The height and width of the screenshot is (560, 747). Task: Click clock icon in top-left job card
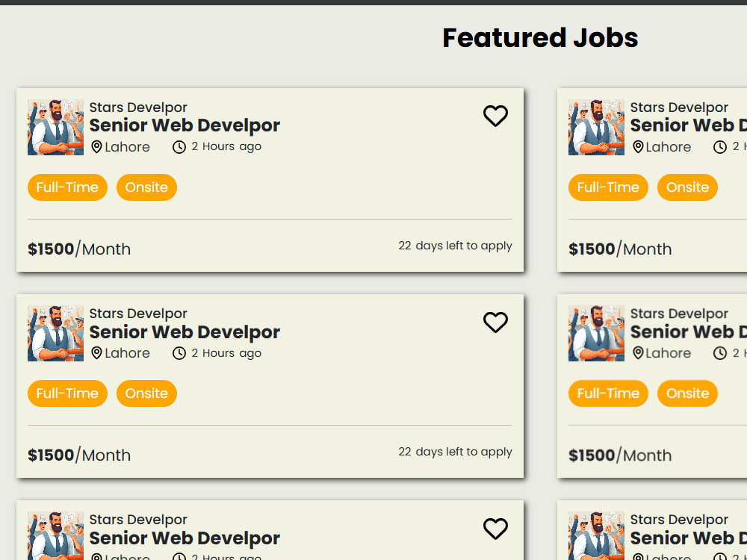pos(179,146)
